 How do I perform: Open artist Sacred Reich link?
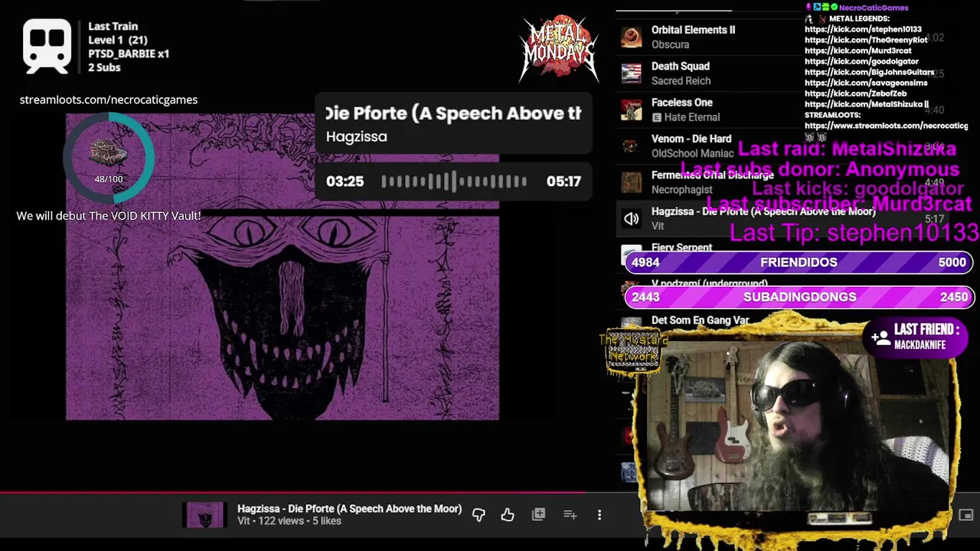(681, 81)
